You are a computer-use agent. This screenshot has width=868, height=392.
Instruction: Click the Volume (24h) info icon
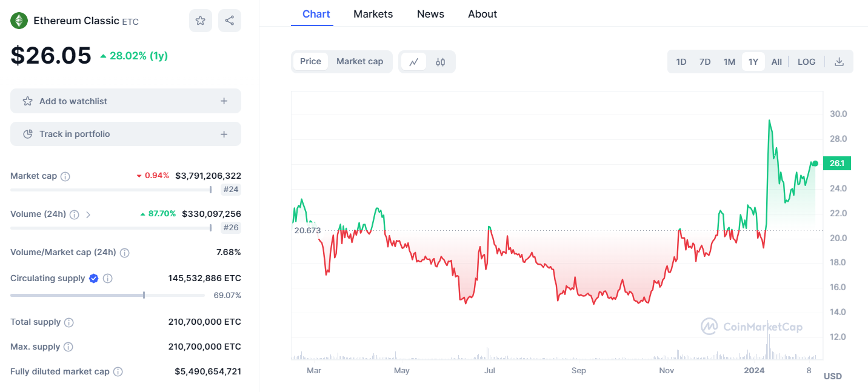tap(75, 214)
